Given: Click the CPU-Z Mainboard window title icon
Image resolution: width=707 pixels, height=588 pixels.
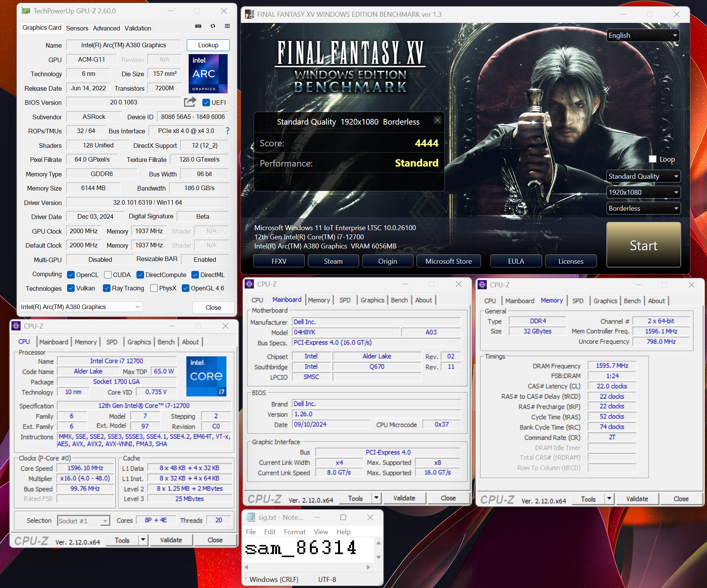Looking at the screenshot, I should 249,284.
